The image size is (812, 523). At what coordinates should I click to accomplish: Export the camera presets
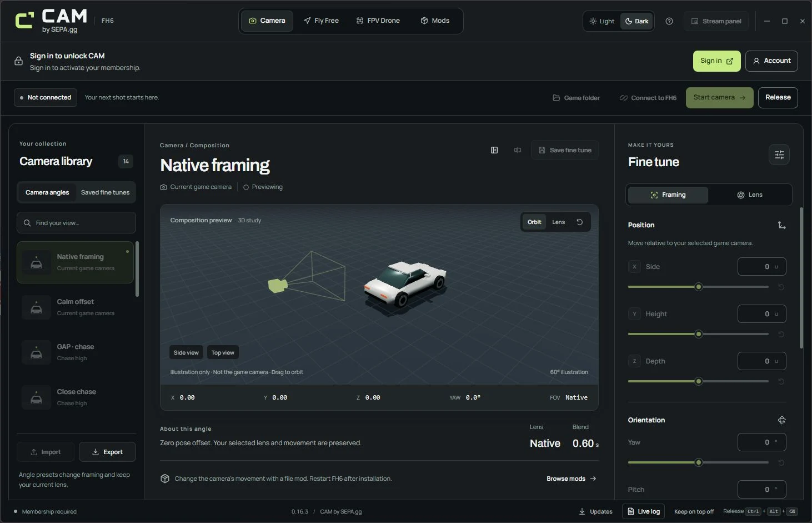107,452
